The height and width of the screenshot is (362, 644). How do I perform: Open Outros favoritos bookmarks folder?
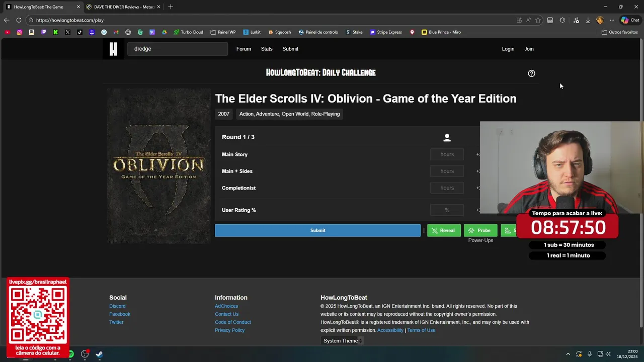coord(620,32)
